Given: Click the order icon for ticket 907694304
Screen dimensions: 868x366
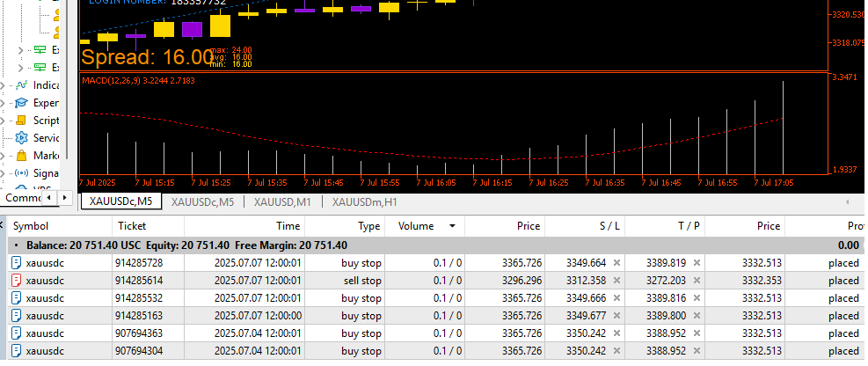Looking at the screenshot, I should pos(17,351).
